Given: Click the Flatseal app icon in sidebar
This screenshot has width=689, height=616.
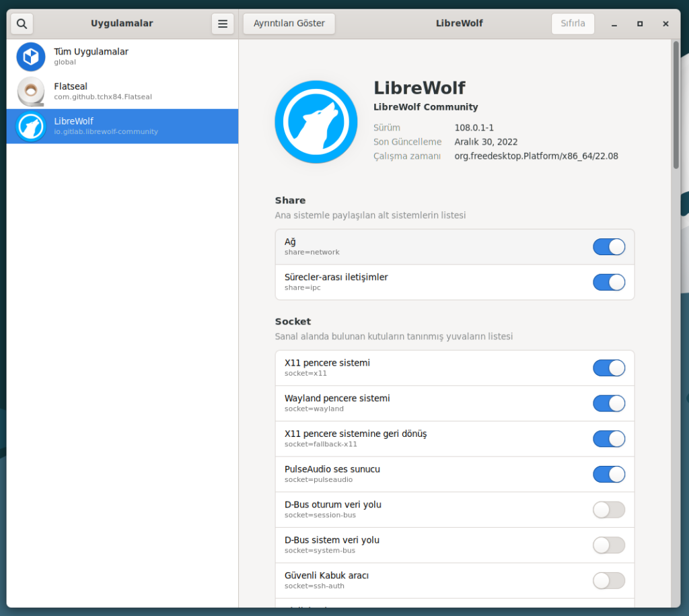Looking at the screenshot, I should [31, 92].
